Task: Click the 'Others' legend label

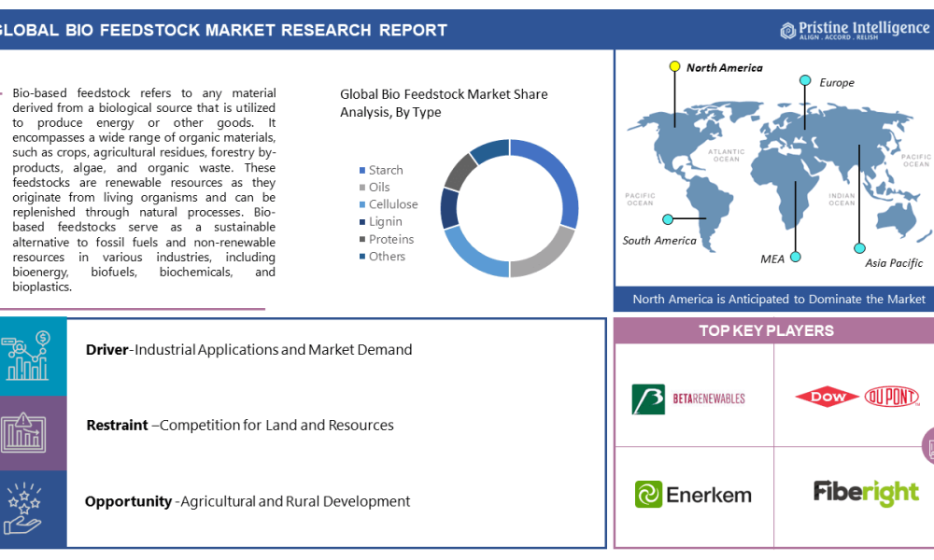Action: [x=387, y=257]
